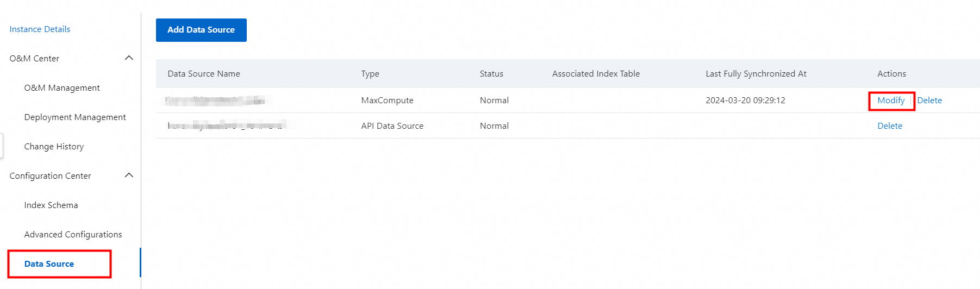This screenshot has height=289, width=980.
Task: Modify the MaxCompute data source
Action: 891,100
